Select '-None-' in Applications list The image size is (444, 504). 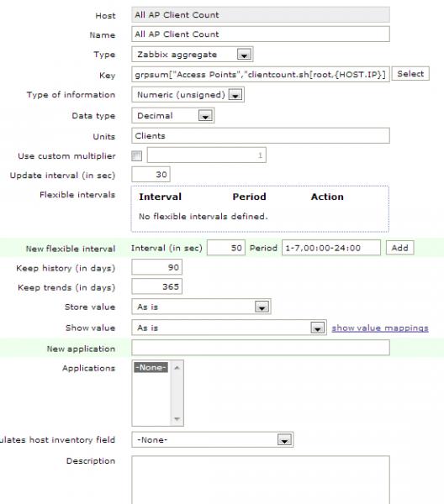[151, 367]
